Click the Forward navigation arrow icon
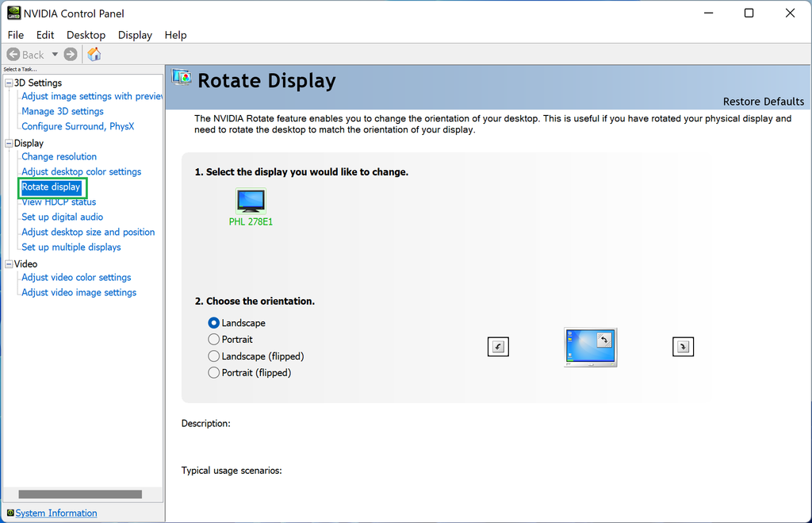 [70, 54]
